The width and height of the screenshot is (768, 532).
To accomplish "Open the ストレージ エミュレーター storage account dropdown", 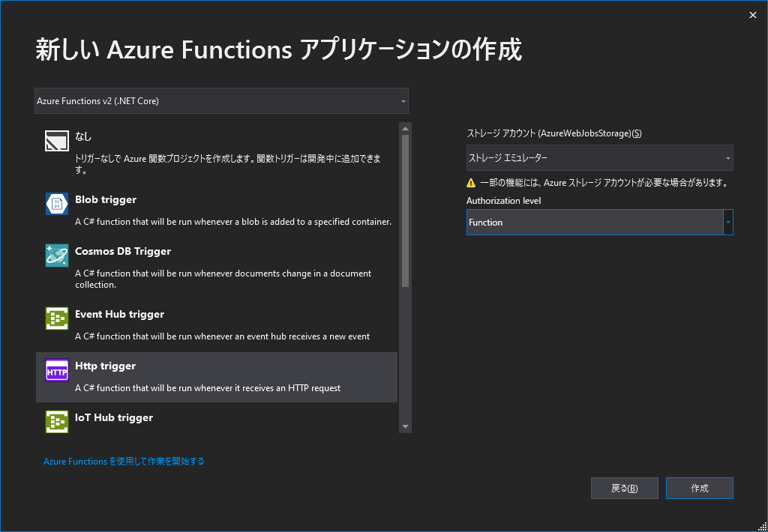I will tap(599, 158).
